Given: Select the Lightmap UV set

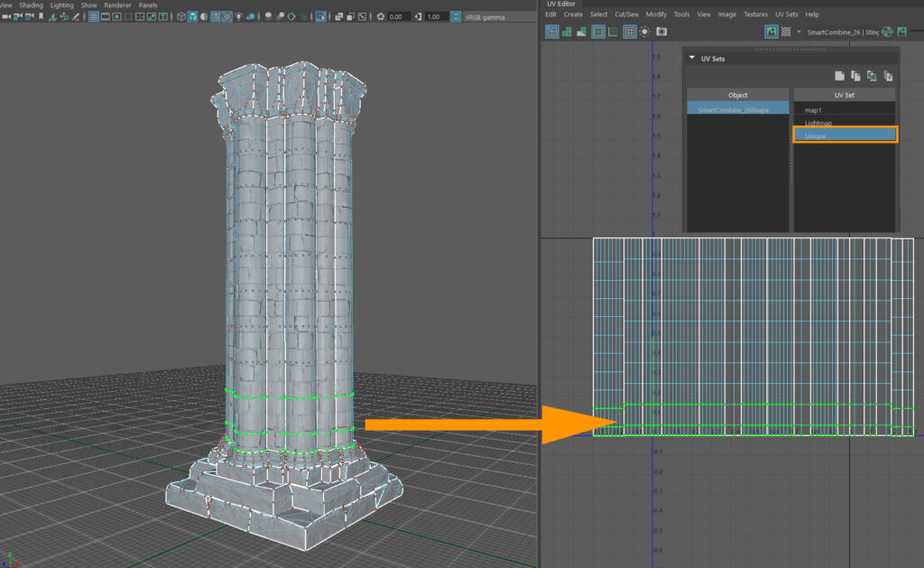Looking at the screenshot, I should click(818, 123).
